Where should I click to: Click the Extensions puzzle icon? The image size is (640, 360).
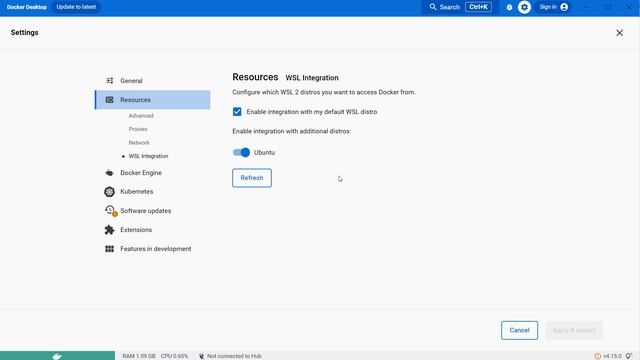tap(109, 230)
